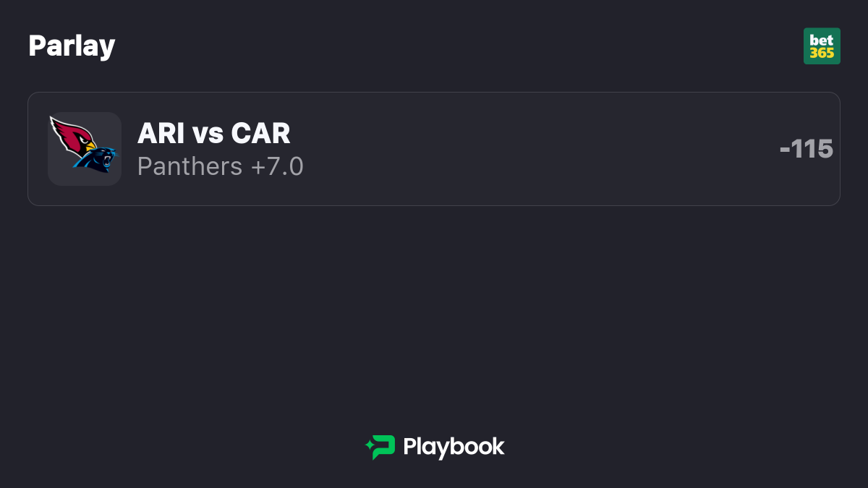Click the green Playbook logo icon
This screenshot has width=868, height=488.
coord(380,448)
